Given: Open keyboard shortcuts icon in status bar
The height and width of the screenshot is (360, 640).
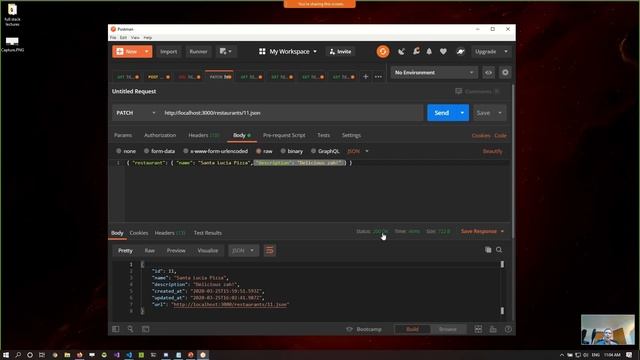Looking at the screenshot, I should (x=493, y=329).
